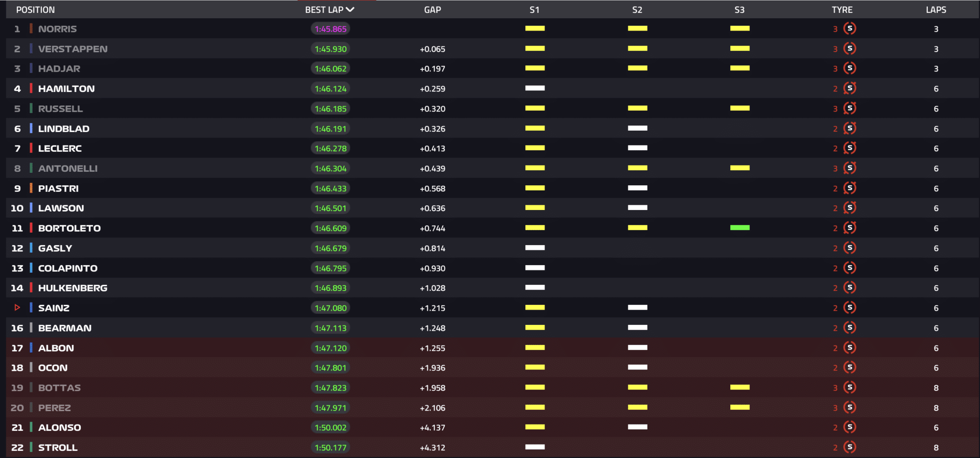Click Perez's tyre set number 3

coord(835,408)
